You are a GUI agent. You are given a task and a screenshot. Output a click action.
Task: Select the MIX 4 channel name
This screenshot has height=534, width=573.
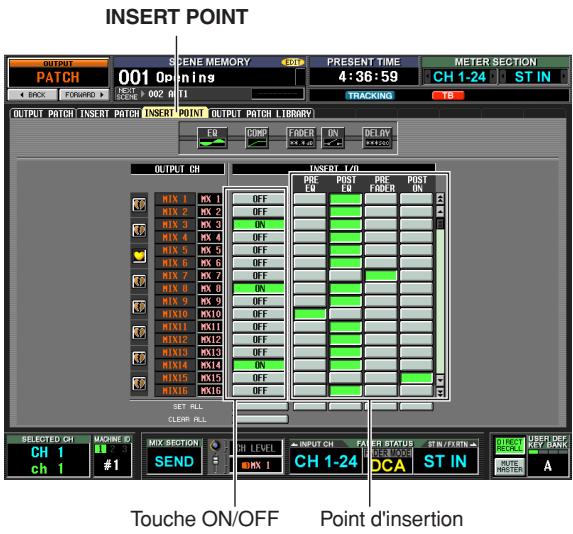point(175,238)
